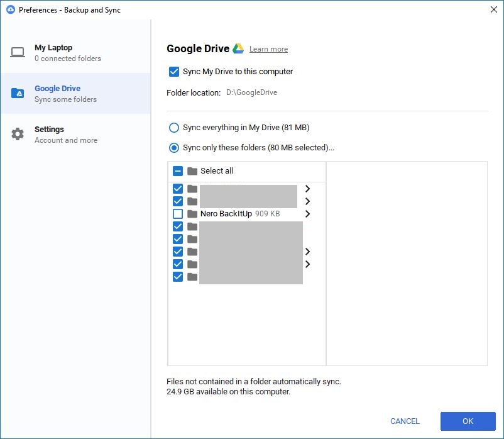Expand the Nero BackItUp folder chevron
Image resolution: width=504 pixels, height=439 pixels.
pos(307,214)
